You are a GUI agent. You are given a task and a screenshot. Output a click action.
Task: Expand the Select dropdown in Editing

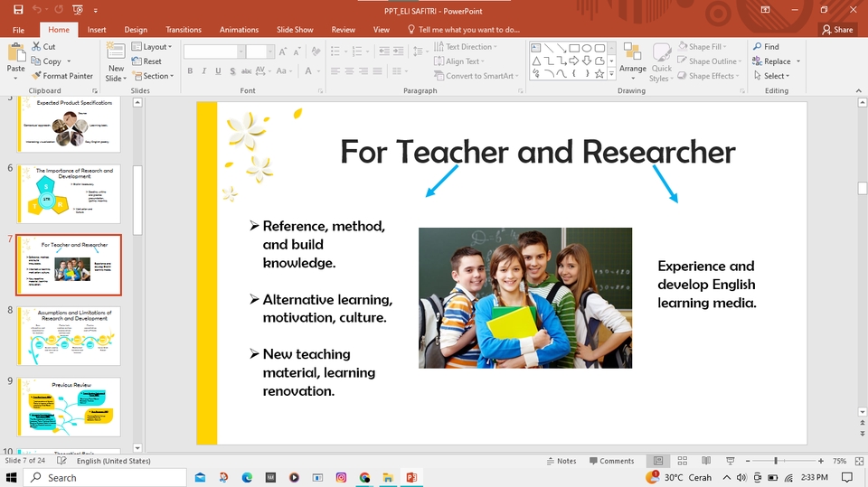[x=775, y=76]
